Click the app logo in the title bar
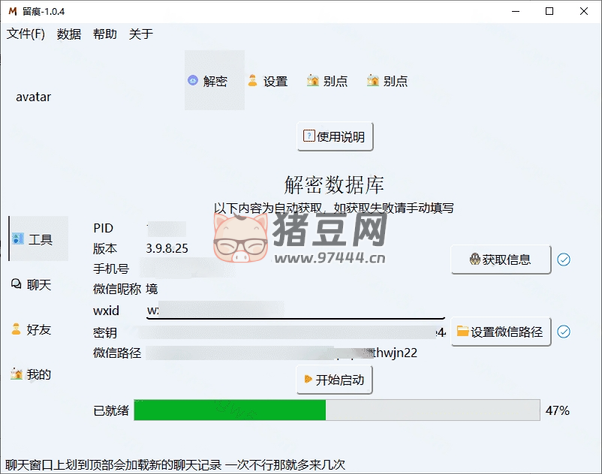 point(13,11)
